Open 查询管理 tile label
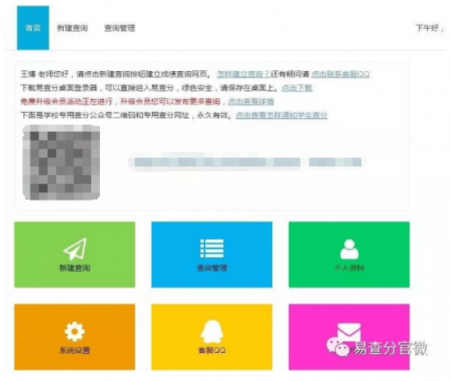 tap(212, 268)
